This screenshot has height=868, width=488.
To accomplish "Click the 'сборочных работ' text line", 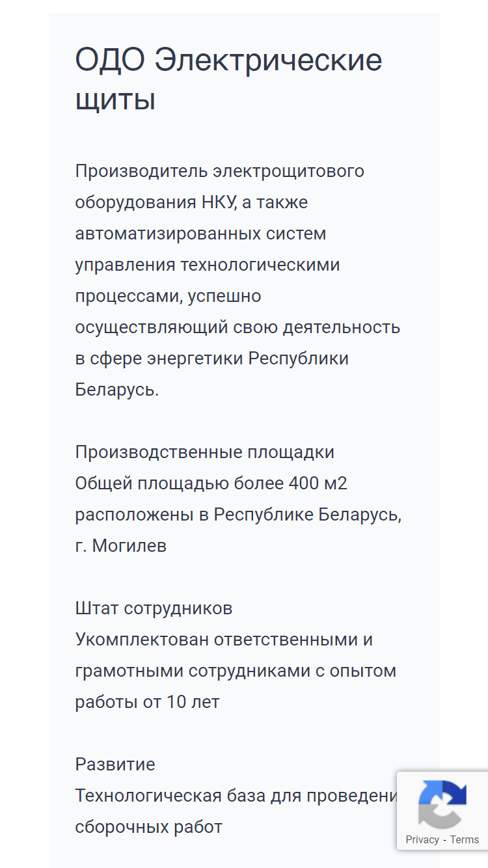I will (x=149, y=827).
